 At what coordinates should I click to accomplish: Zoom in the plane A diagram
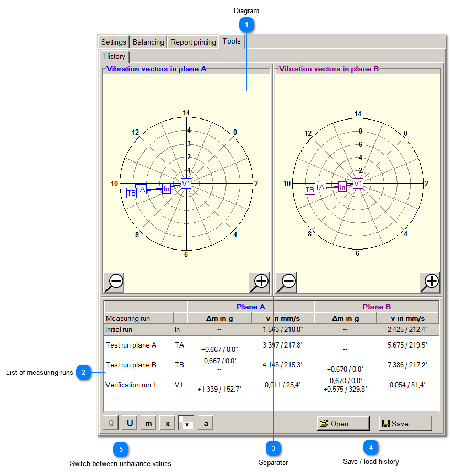pyautogui.click(x=259, y=283)
